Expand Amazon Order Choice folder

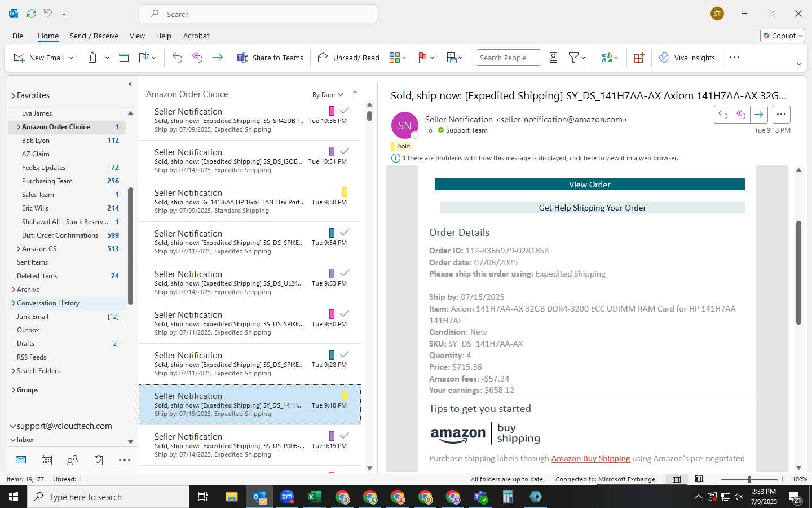19,127
